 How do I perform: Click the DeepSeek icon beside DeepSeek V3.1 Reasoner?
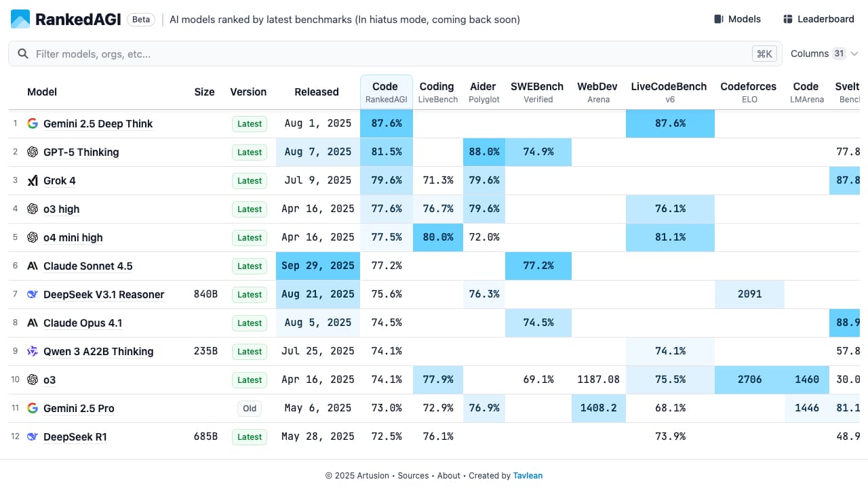[x=33, y=294]
